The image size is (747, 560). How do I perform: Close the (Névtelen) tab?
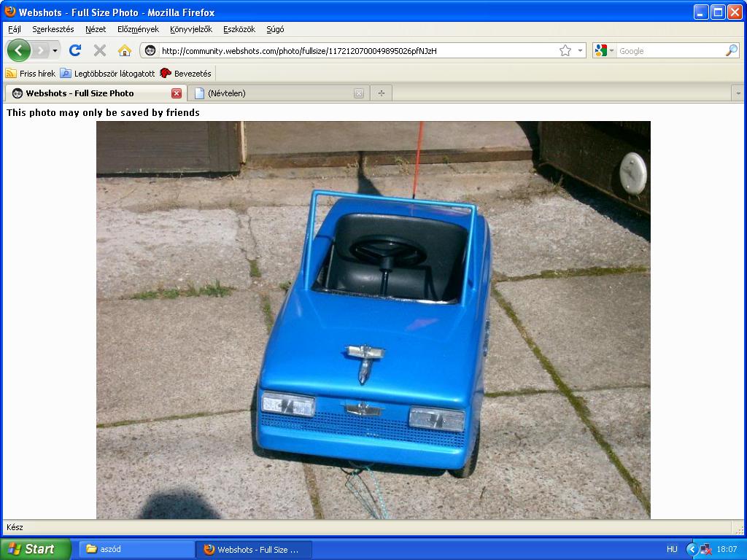(359, 93)
